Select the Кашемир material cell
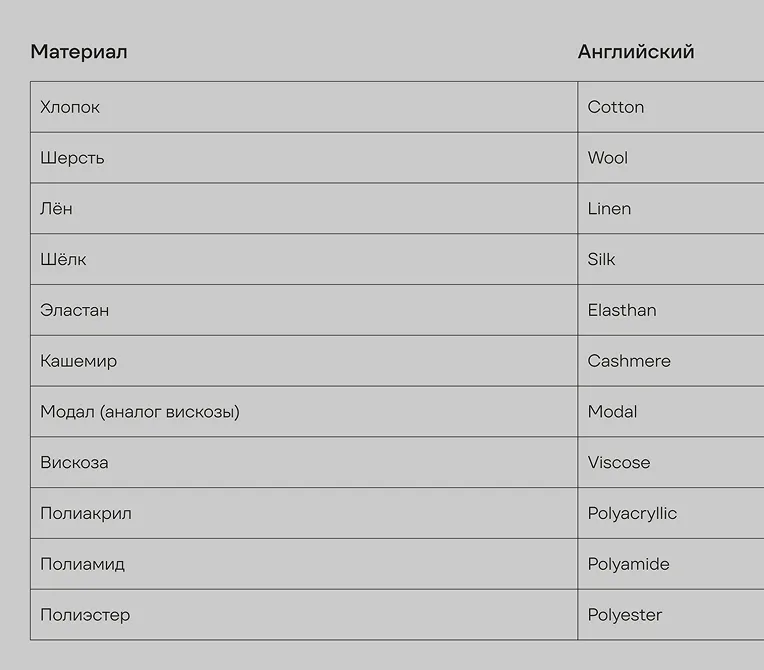764x670 pixels. coord(304,361)
